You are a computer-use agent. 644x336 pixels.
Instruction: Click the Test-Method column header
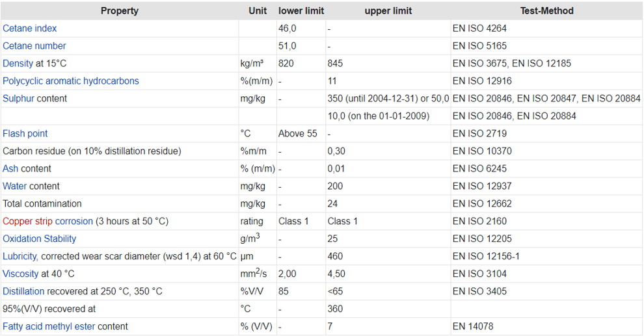tap(546, 11)
